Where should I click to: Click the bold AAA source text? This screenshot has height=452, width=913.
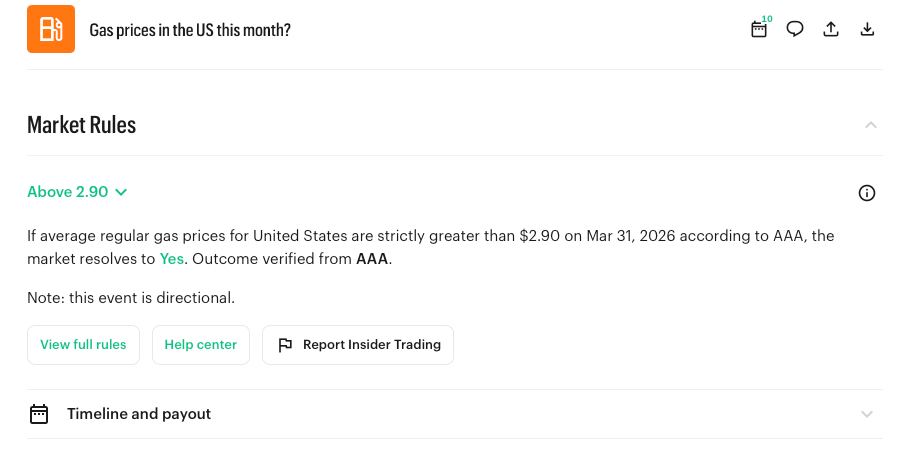click(372, 259)
